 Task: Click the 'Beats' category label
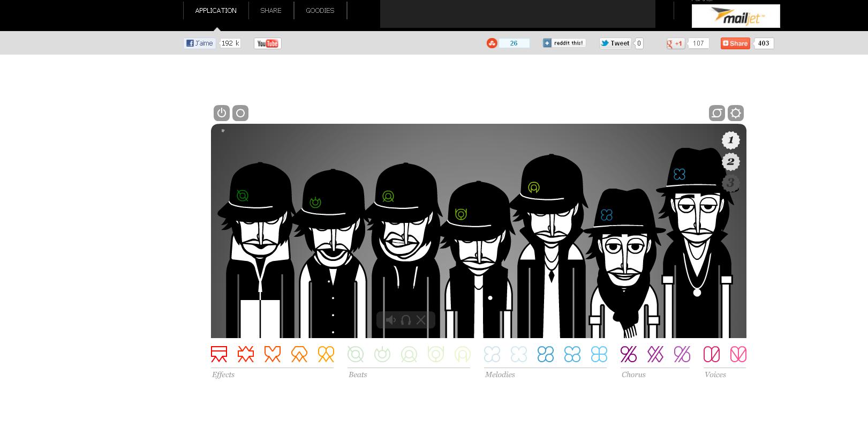358,375
